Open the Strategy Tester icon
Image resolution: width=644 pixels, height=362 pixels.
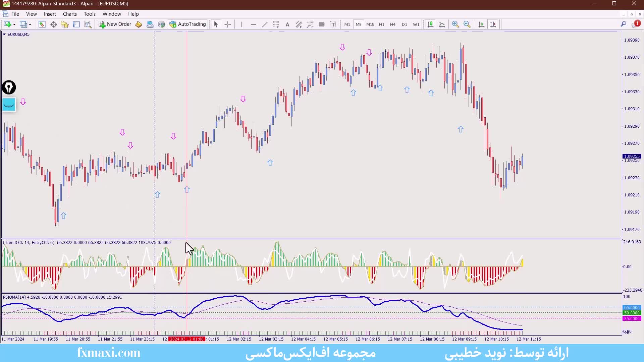(x=88, y=24)
